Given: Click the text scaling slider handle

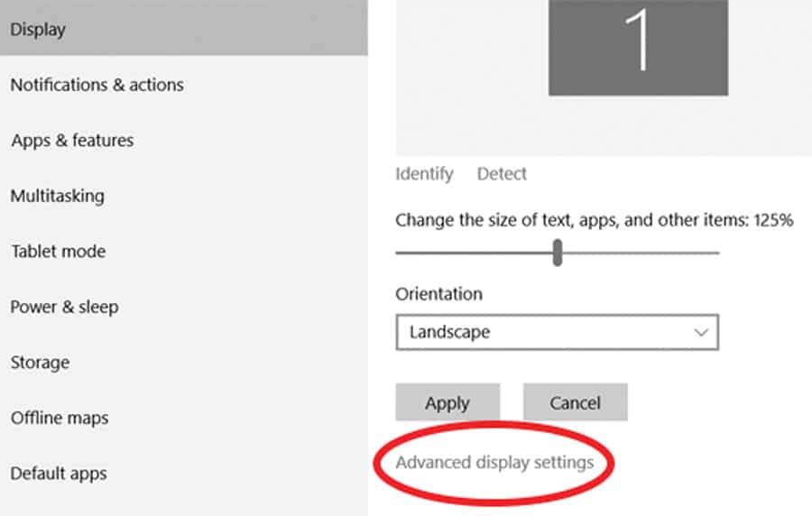Looking at the screenshot, I should 558,253.
